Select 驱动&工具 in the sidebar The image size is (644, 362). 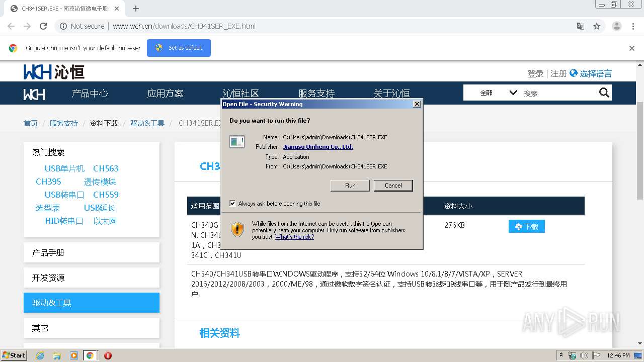pos(92,303)
